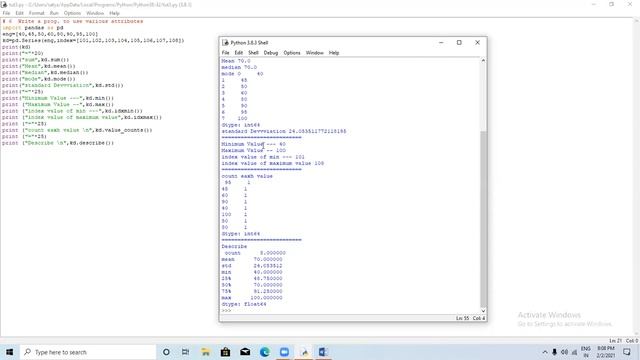Click ENG language indicator

pyautogui.click(x=586, y=352)
